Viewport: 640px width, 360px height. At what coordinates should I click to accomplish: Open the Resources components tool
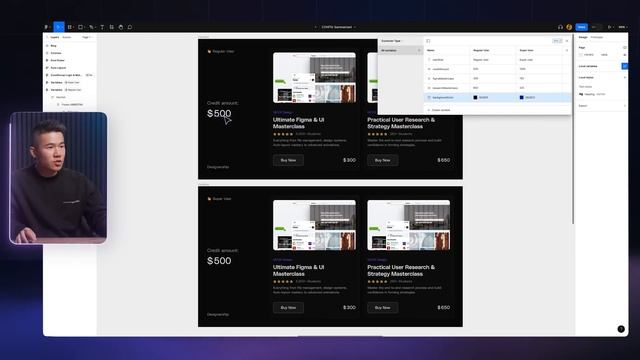(111, 27)
